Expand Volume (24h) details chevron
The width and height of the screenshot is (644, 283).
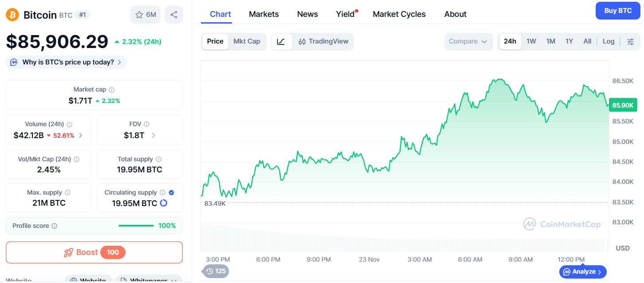pyautogui.click(x=80, y=136)
